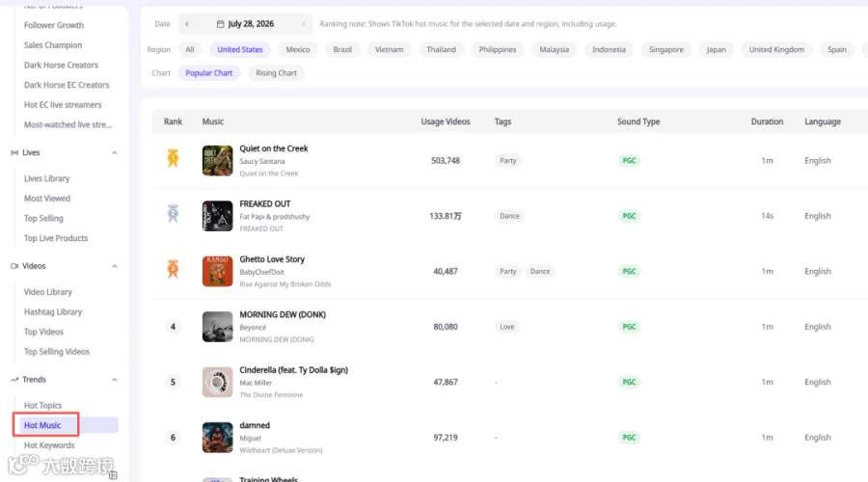Click the Lives section icon
The image size is (868, 482).
pyautogui.click(x=14, y=152)
